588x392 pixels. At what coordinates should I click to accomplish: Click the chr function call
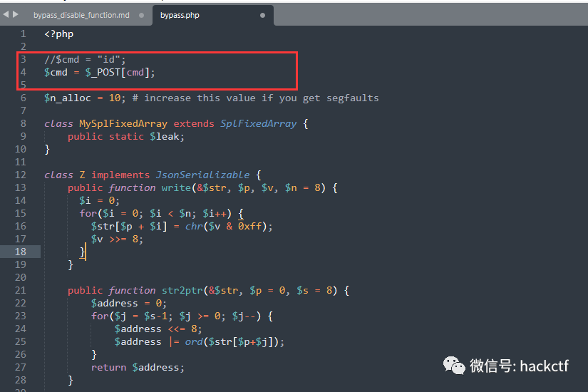coord(194,226)
